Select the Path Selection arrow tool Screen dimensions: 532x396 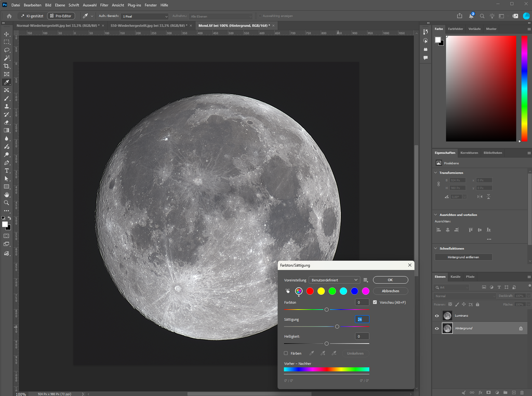[6, 179]
